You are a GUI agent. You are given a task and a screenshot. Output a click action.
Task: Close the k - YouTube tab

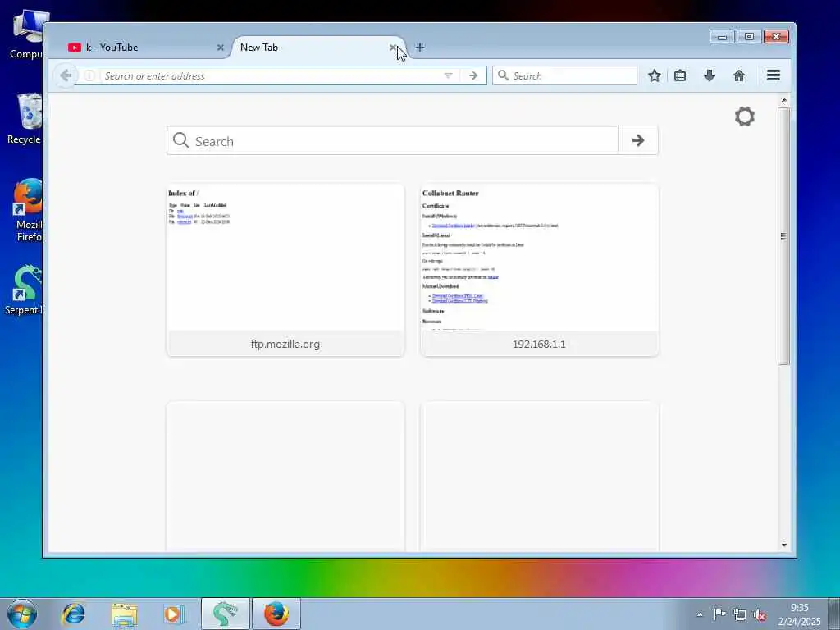(x=220, y=48)
